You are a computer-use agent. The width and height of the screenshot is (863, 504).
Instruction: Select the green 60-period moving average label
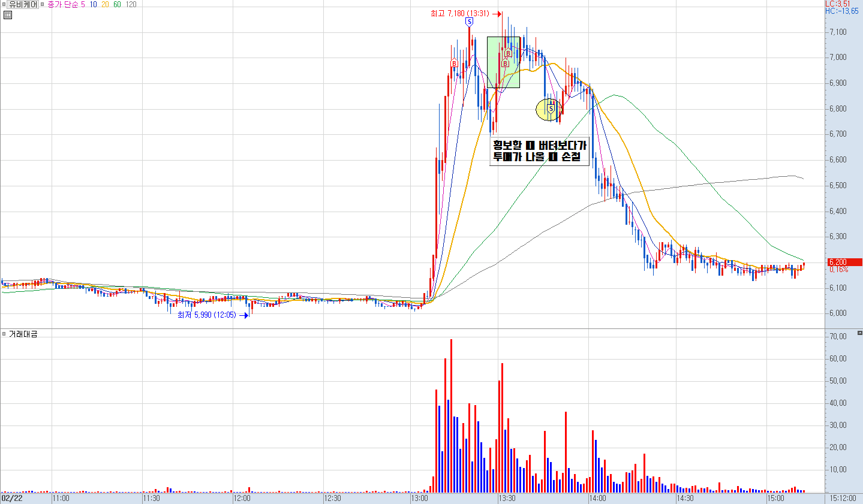point(117,4)
